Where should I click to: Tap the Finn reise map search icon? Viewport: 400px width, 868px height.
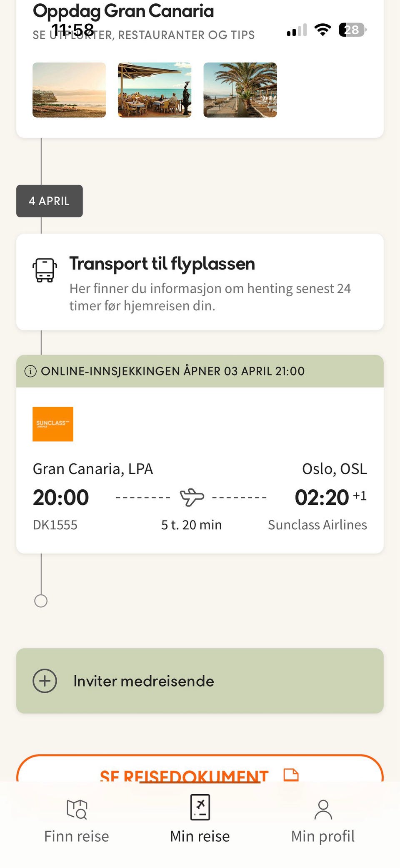77,809
